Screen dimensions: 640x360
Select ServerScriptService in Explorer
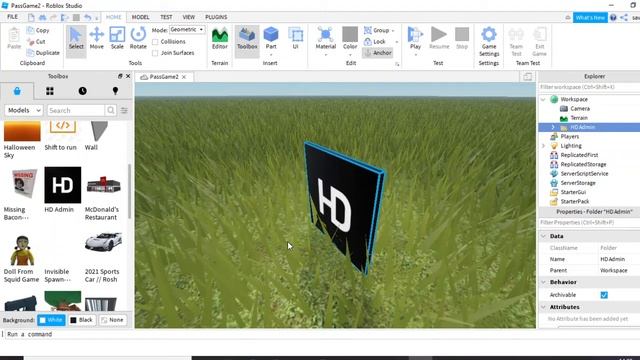pos(584,173)
